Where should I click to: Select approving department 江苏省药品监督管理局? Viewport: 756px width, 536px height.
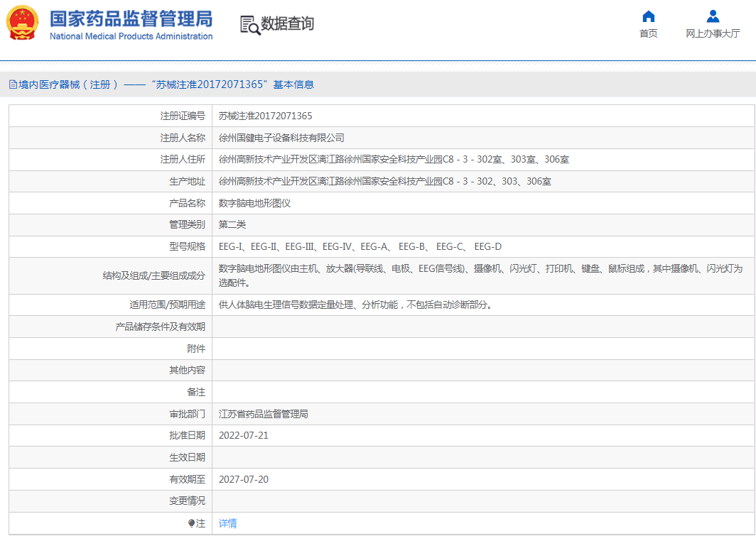264,414
